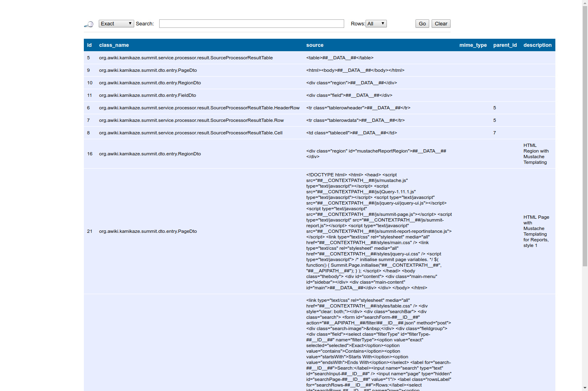Click id 5 cell
The image size is (588, 391).
tap(88, 58)
